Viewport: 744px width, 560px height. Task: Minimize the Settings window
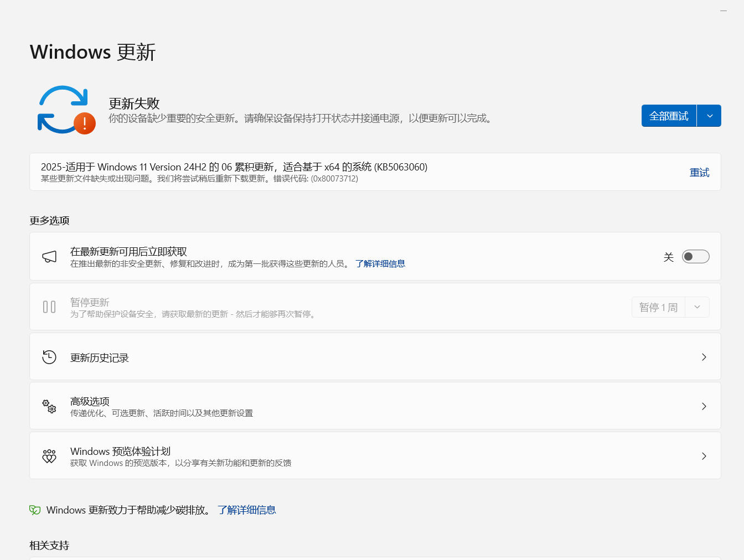click(x=724, y=11)
